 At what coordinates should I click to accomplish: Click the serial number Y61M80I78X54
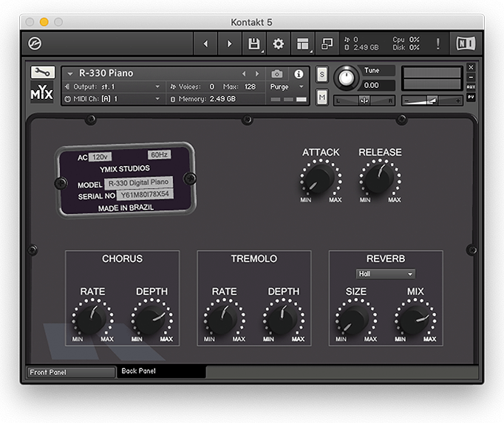(145, 195)
